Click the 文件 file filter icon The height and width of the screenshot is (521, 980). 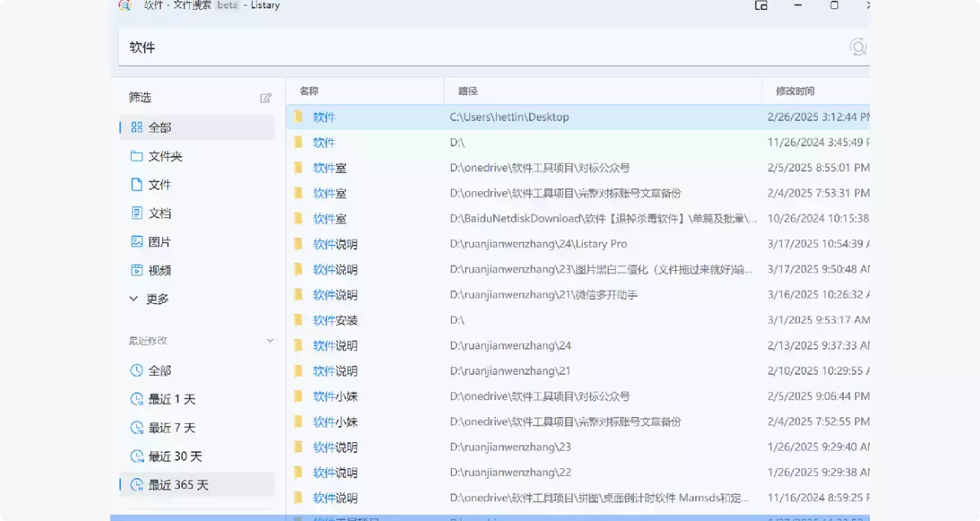[138, 184]
